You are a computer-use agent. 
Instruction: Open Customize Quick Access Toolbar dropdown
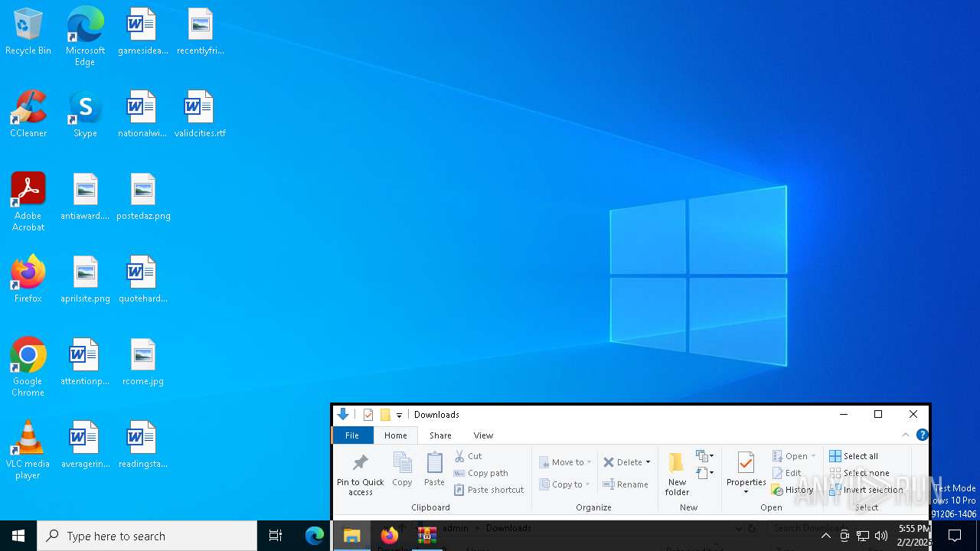399,416
